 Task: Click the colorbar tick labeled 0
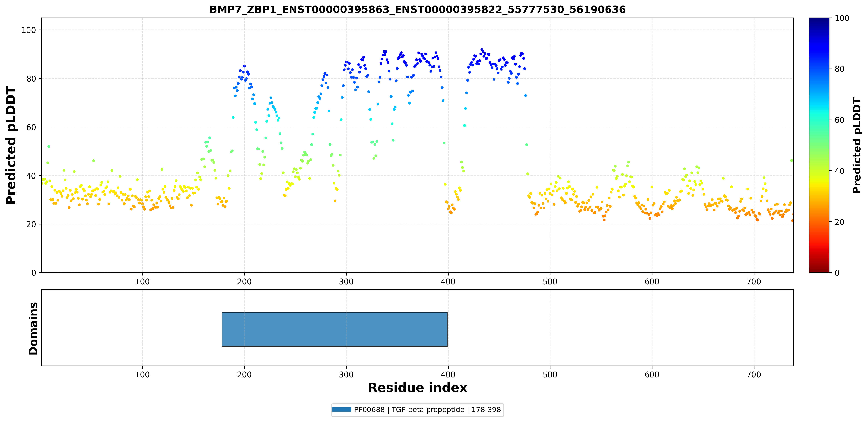pos(837,273)
